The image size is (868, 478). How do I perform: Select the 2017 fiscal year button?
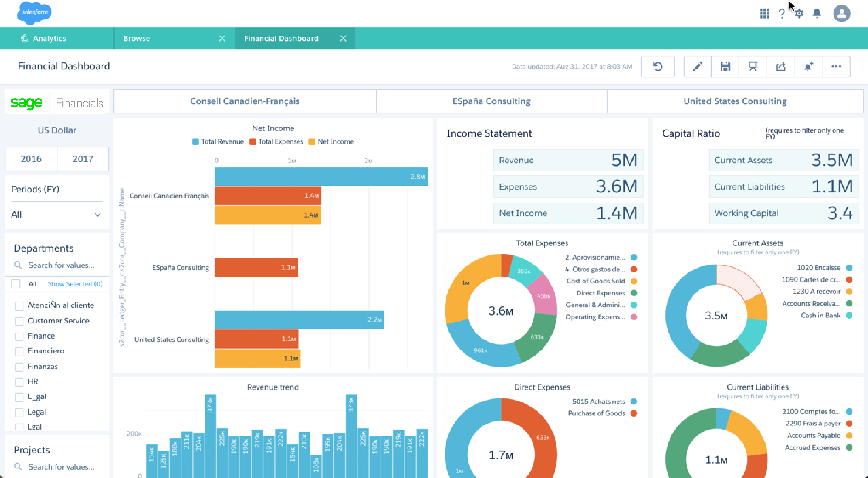[83, 159]
